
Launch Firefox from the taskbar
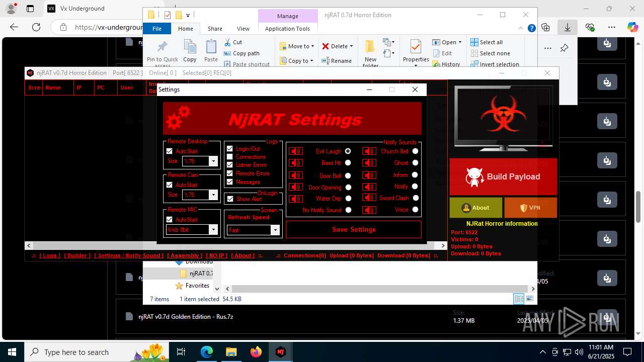tap(256, 352)
